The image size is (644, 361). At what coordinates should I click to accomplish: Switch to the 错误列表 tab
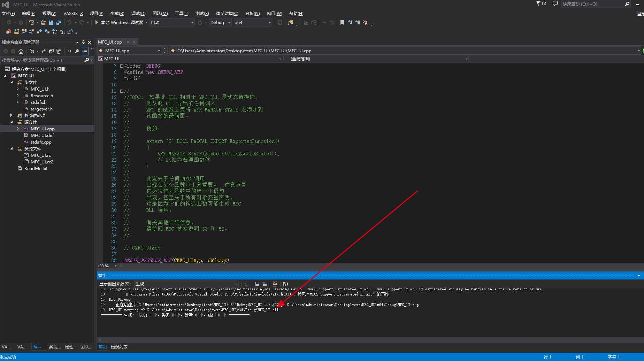119,347
